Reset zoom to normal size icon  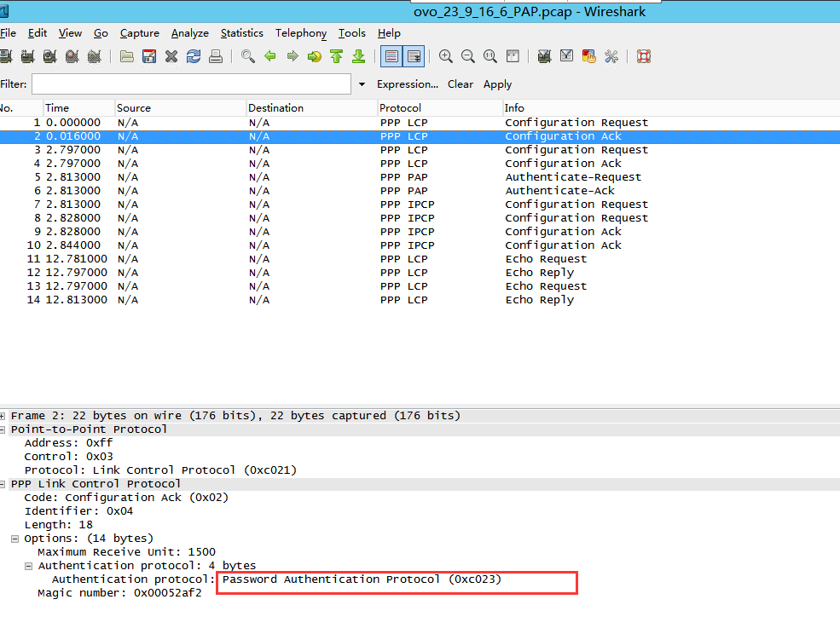pyautogui.click(x=490, y=56)
